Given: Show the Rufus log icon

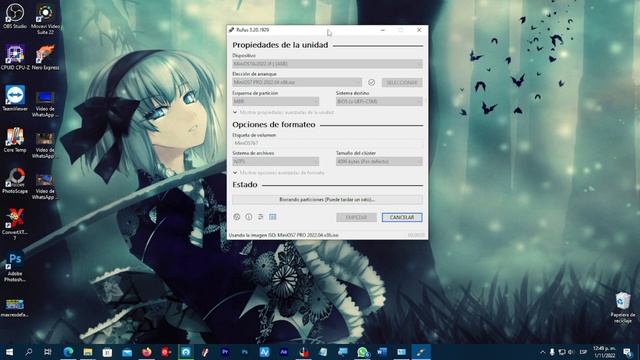Looking at the screenshot, I should [x=273, y=217].
